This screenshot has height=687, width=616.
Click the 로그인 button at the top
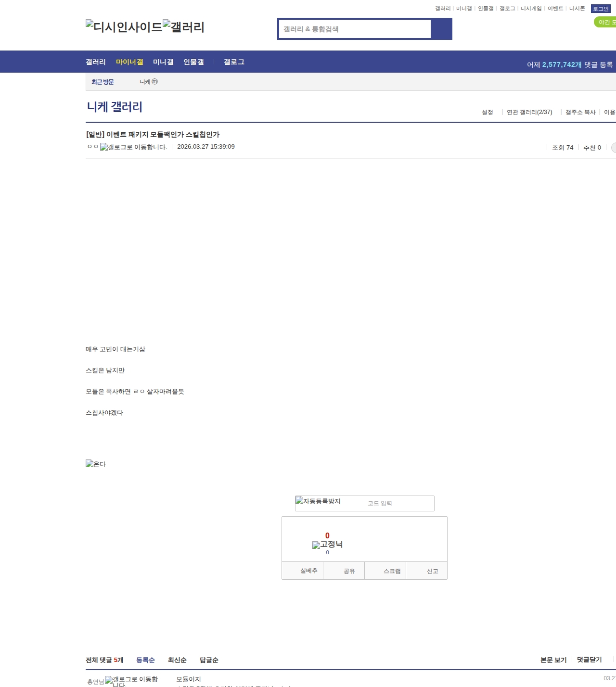(601, 9)
